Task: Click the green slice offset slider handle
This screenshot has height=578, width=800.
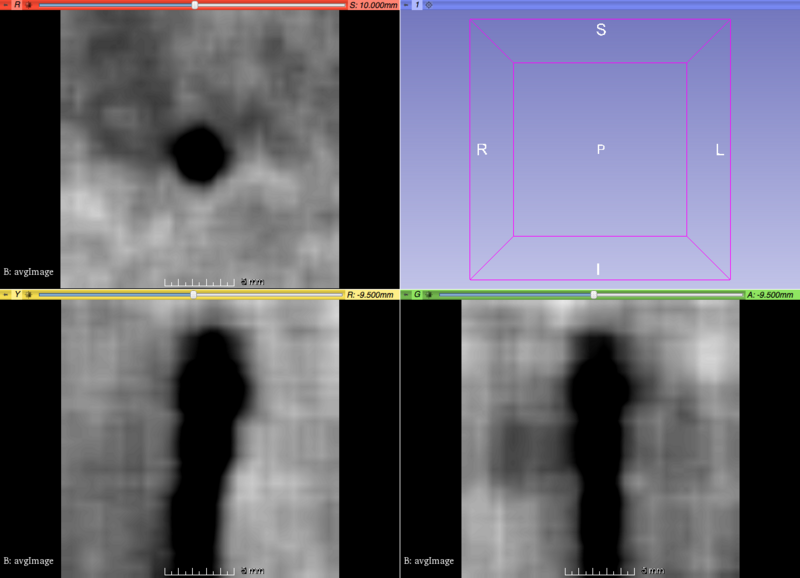Action: [x=596, y=296]
